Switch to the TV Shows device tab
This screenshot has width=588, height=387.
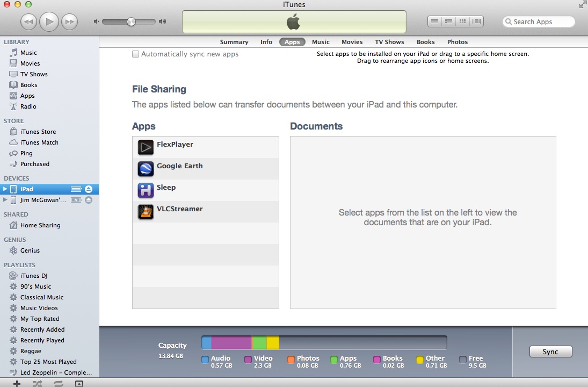389,42
